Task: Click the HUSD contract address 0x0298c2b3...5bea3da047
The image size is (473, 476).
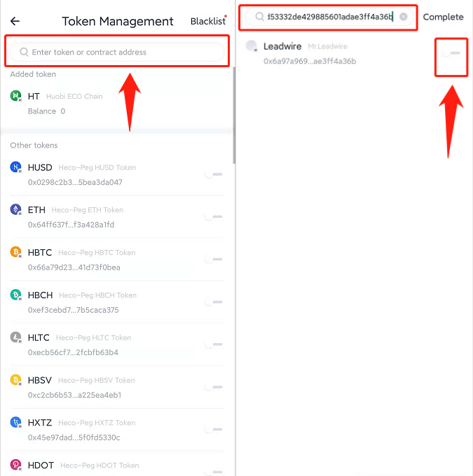Action: click(75, 182)
